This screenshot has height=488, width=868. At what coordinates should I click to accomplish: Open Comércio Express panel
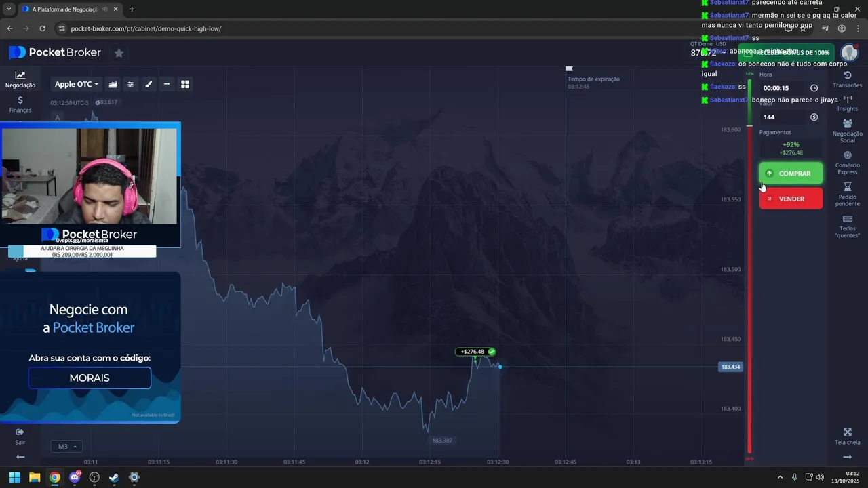(x=847, y=163)
